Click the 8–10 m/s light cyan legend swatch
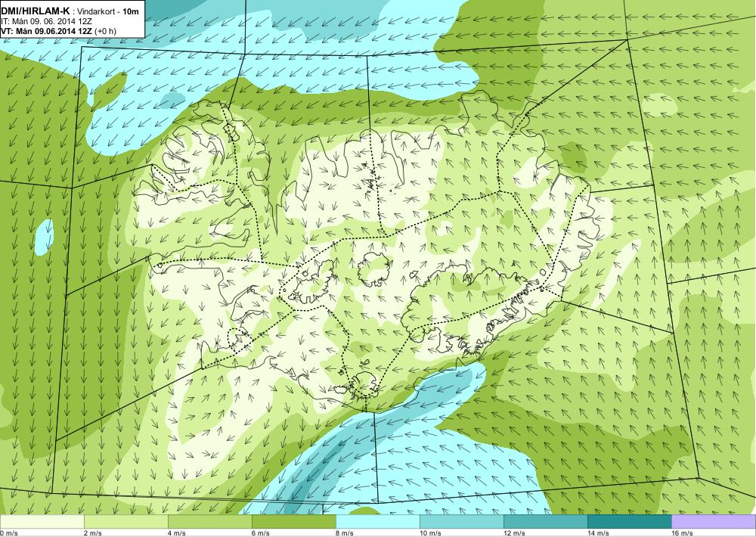The width and height of the screenshot is (756, 537). tap(377, 522)
